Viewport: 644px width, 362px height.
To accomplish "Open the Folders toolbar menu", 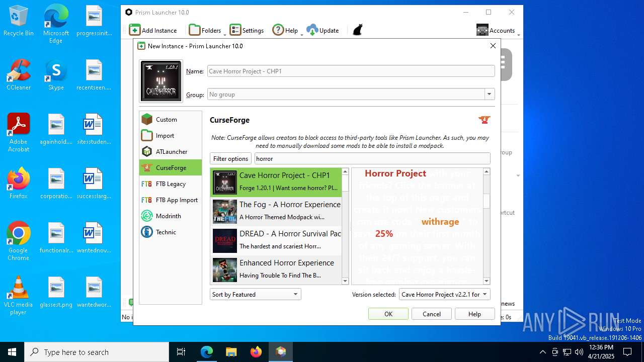I will point(206,30).
